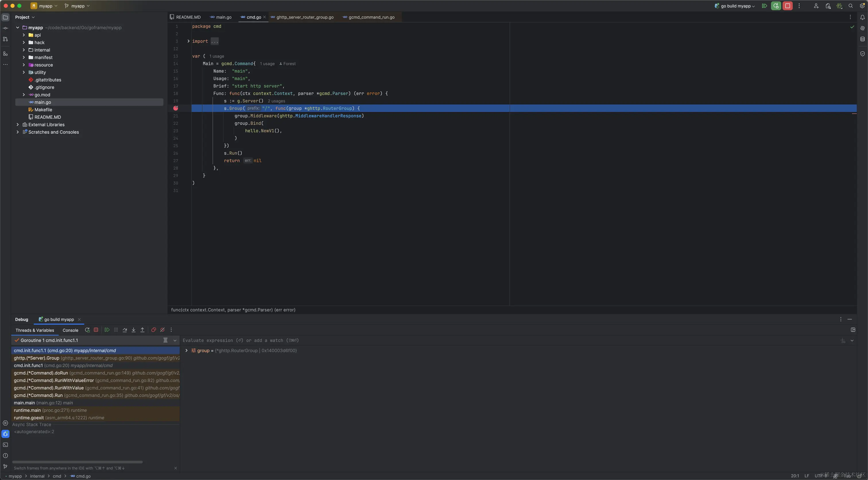Dismiss the switch frames hint
Screen dimensions: 868x480
176,468
